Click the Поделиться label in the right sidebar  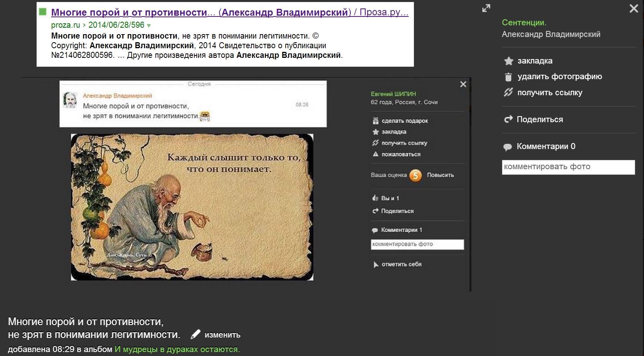(540, 119)
